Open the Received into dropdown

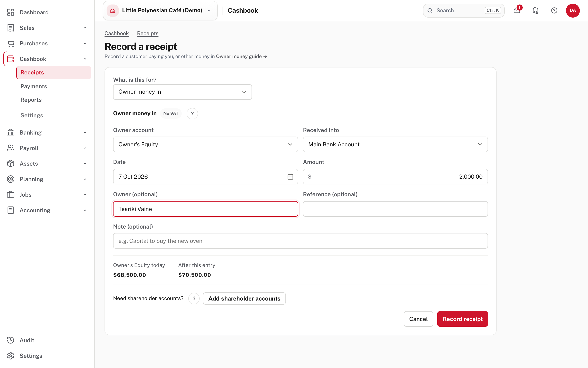point(395,144)
